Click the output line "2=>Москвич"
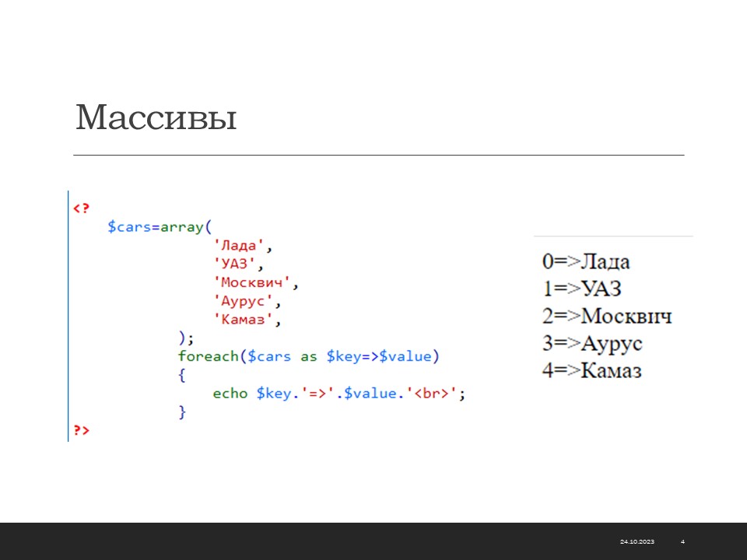The height and width of the screenshot is (560, 747). 607,316
